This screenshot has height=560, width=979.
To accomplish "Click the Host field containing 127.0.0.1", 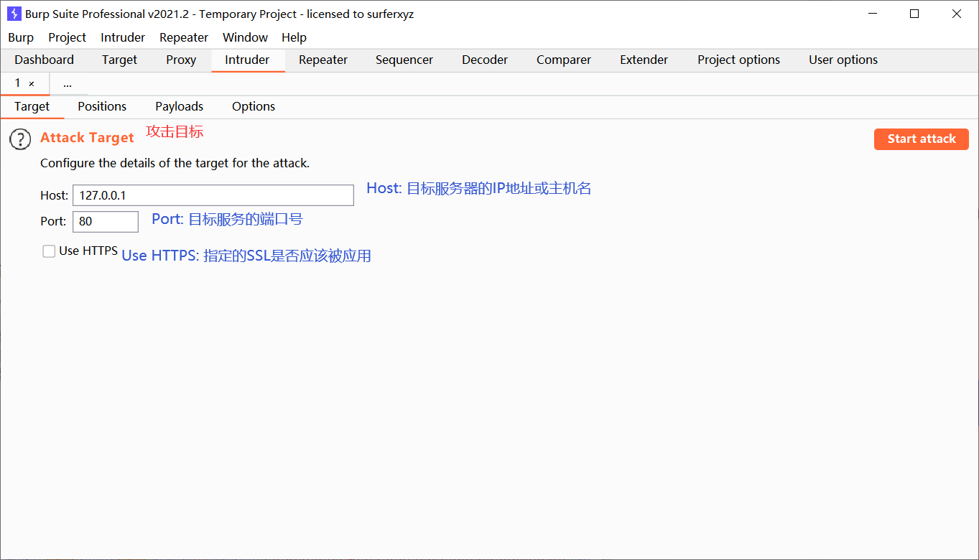I will tap(213, 195).
